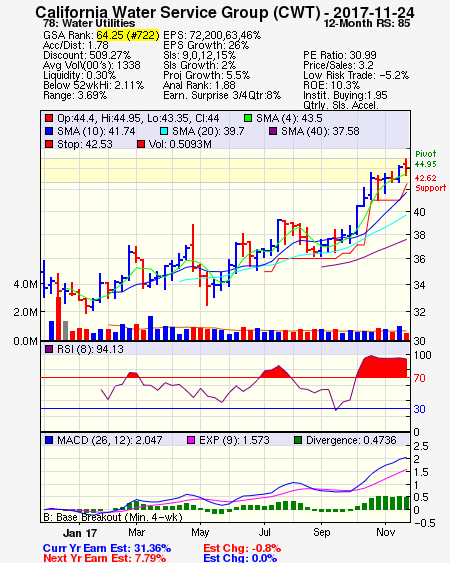Click the 'EXP (9): 1.573' label
Screen dimensions: 450x563
234,440
